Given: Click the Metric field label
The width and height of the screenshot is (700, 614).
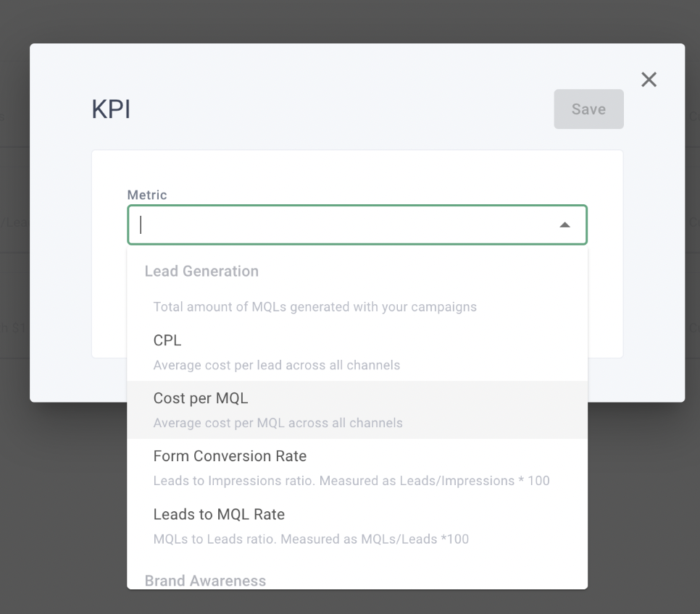Looking at the screenshot, I should (x=147, y=195).
